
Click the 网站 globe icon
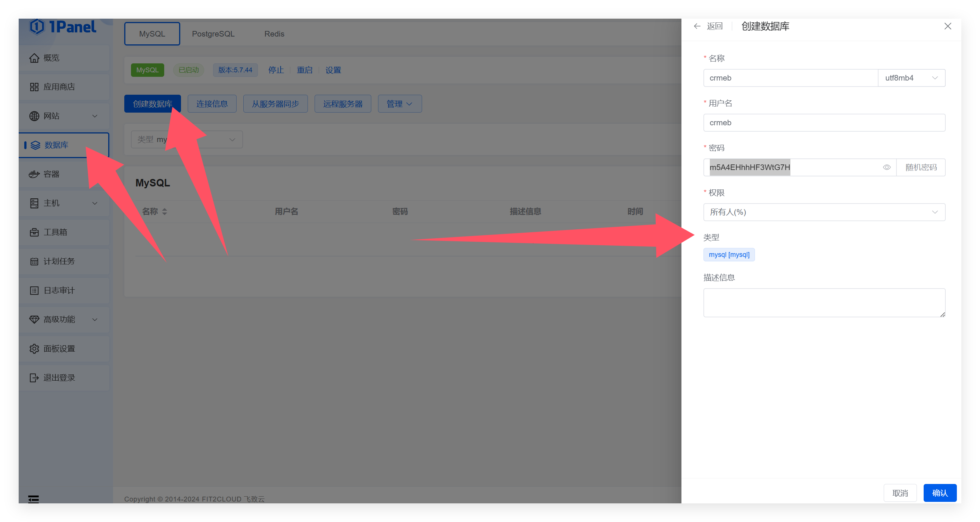(34, 116)
